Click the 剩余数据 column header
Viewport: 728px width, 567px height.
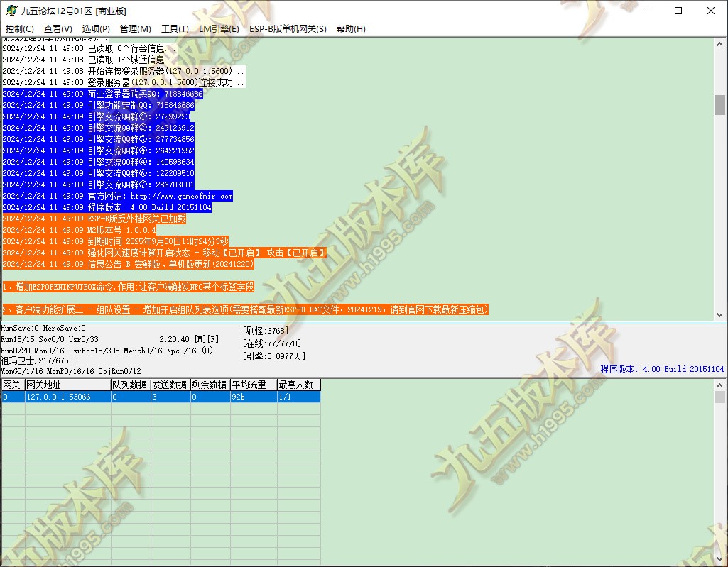pos(211,385)
